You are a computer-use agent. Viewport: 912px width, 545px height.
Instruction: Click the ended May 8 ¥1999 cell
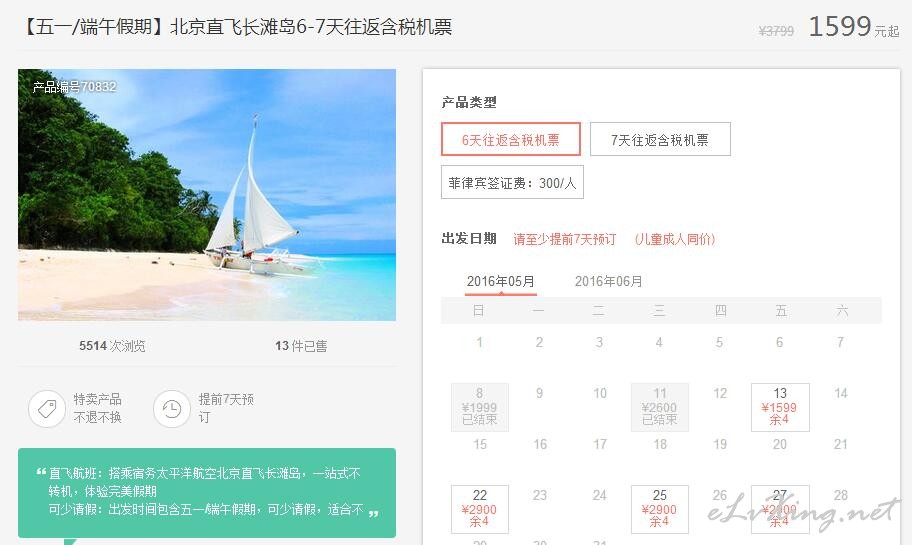[x=480, y=407]
